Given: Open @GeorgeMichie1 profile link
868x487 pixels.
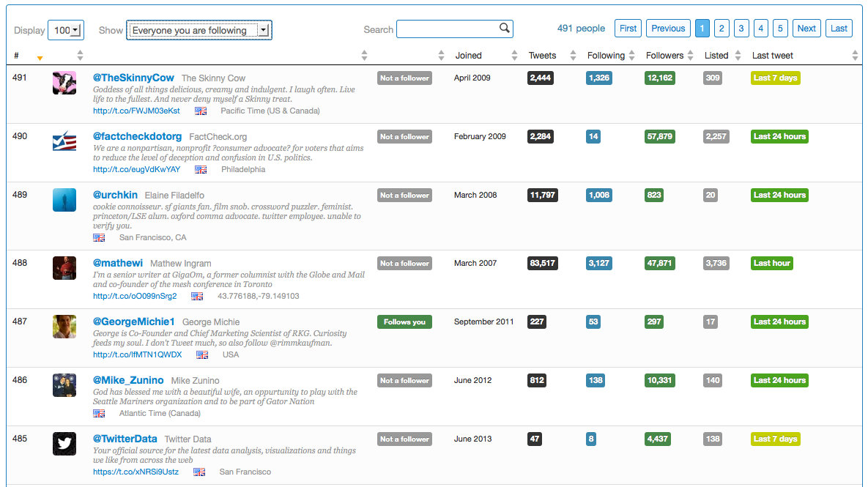Looking at the screenshot, I should [134, 321].
